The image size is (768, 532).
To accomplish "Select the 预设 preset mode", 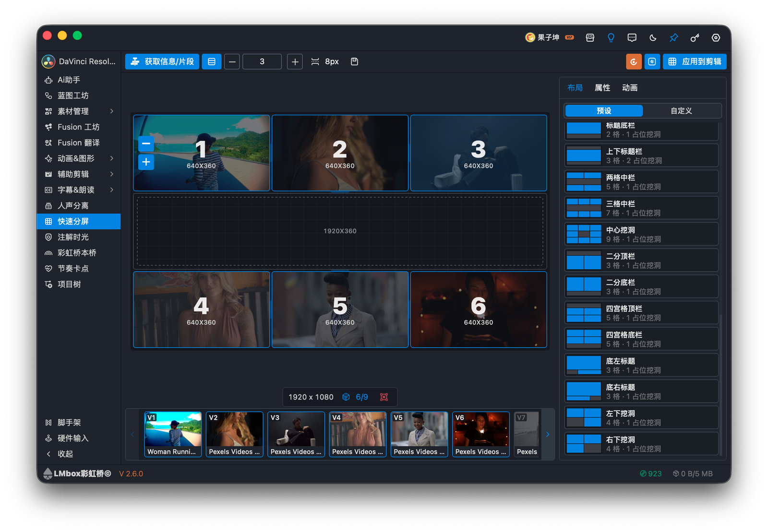I will pyautogui.click(x=604, y=111).
